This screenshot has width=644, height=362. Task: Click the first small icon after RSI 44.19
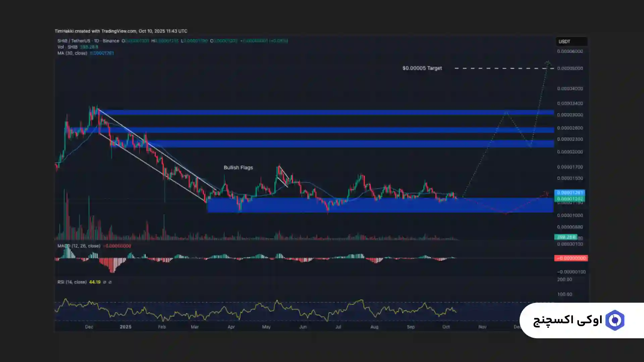tap(105, 282)
